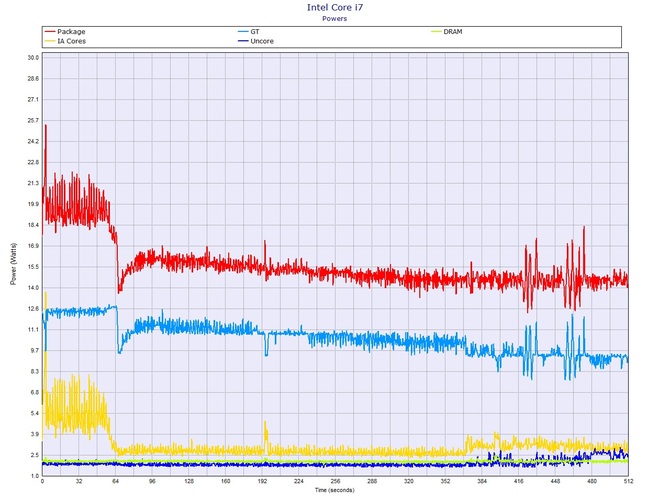Click the 96 seconds x-axis tick
Screen dimensions: 670x502
coord(152,481)
